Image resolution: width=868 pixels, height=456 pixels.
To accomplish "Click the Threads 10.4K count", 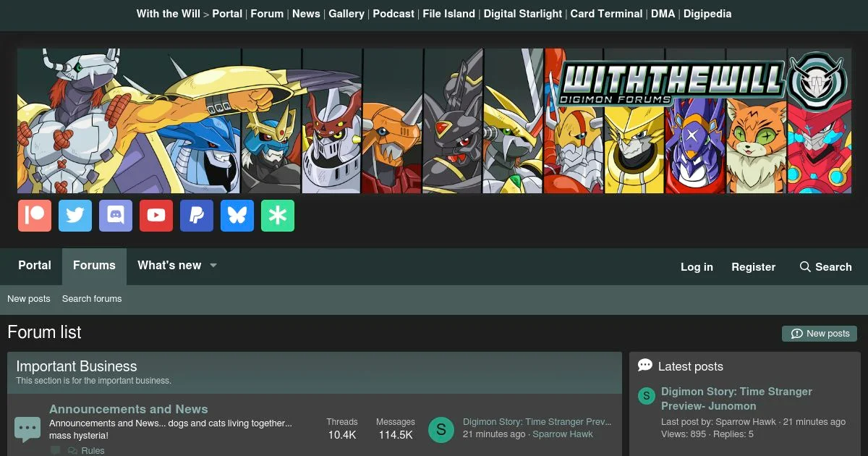I will (x=342, y=435).
